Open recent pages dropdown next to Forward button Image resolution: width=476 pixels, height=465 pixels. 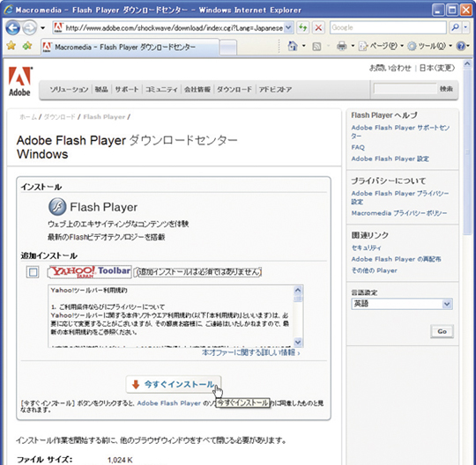(43, 28)
